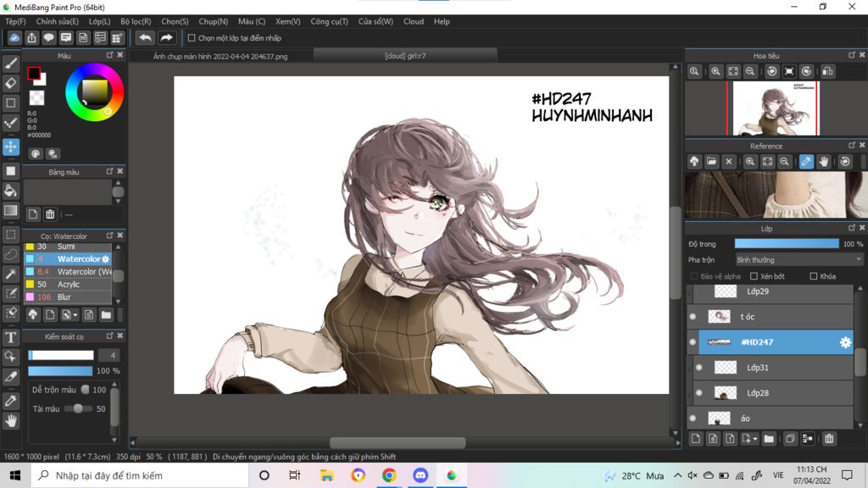The height and width of the screenshot is (488, 868).
Task: Hide the Lớp28 layer
Action: 699,393
